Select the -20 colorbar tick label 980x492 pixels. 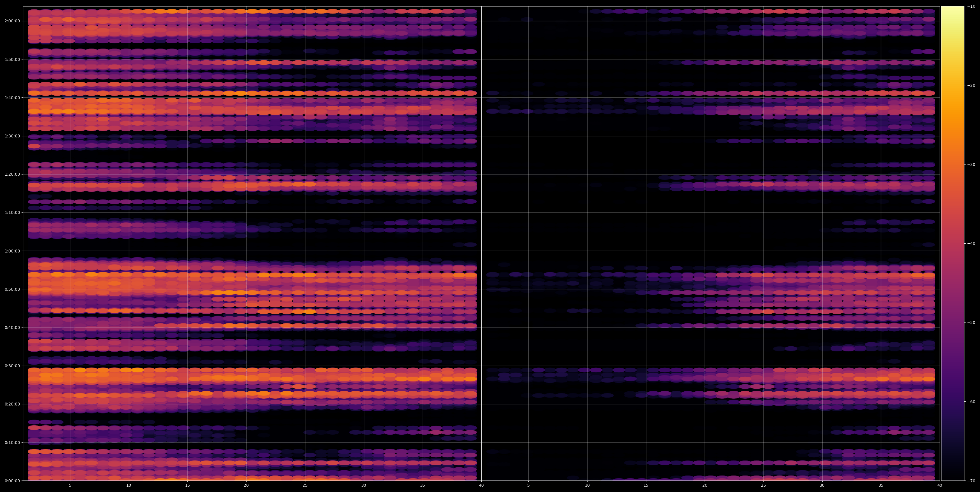click(971, 85)
